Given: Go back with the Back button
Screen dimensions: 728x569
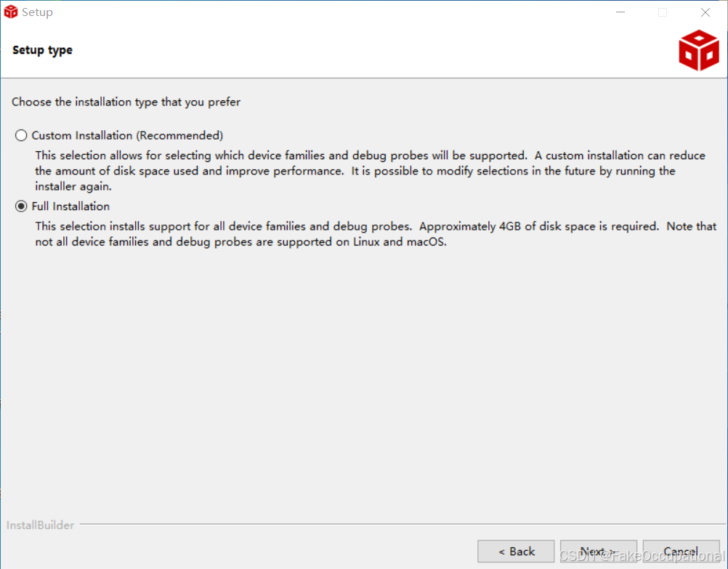Looking at the screenshot, I should 516,552.
